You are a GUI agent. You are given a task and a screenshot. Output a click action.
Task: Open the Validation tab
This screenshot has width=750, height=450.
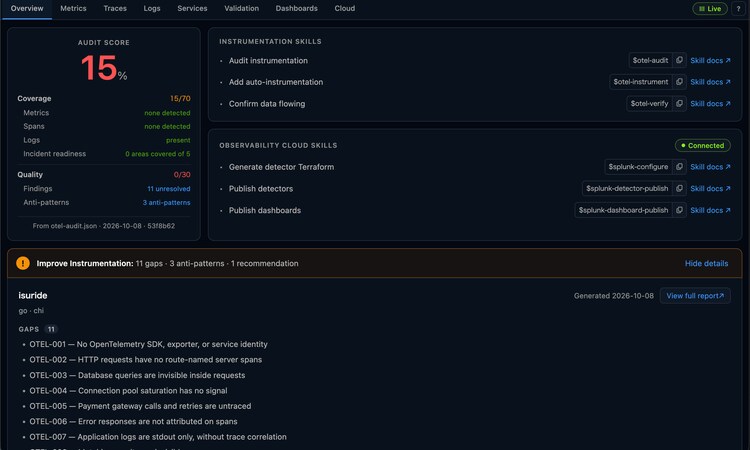pos(242,9)
